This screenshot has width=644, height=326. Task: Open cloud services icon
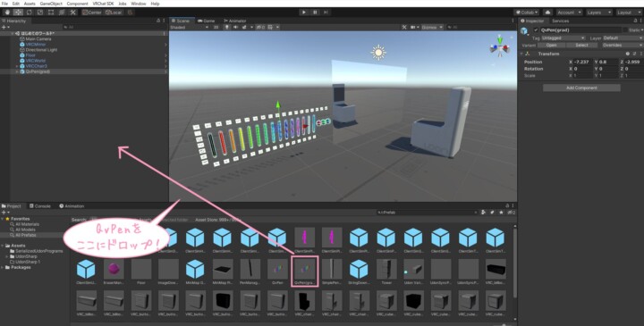click(547, 13)
